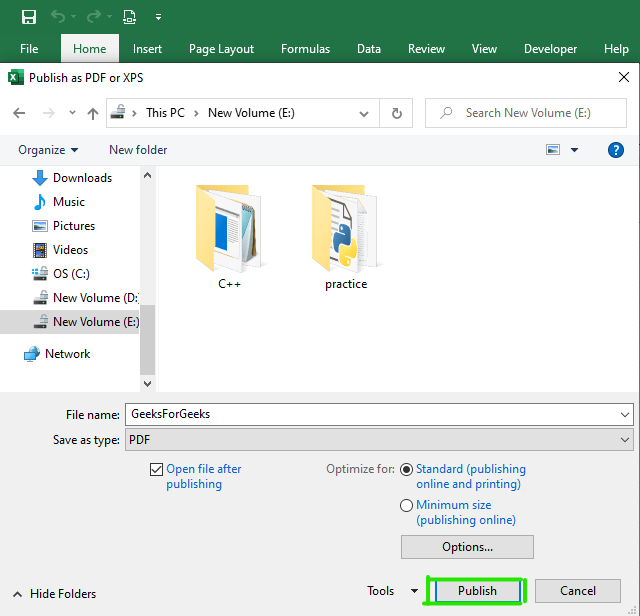
Task: Open the Formulas ribbon tab
Action: 305,49
